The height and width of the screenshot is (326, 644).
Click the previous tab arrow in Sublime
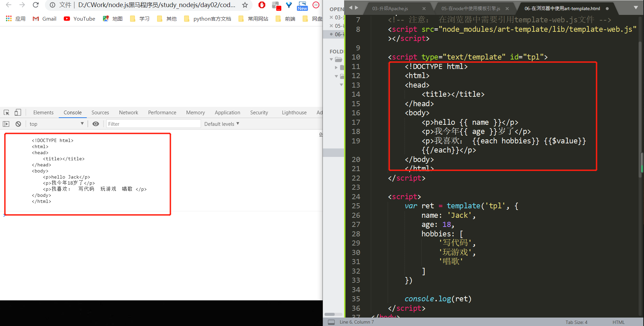point(351,7)
